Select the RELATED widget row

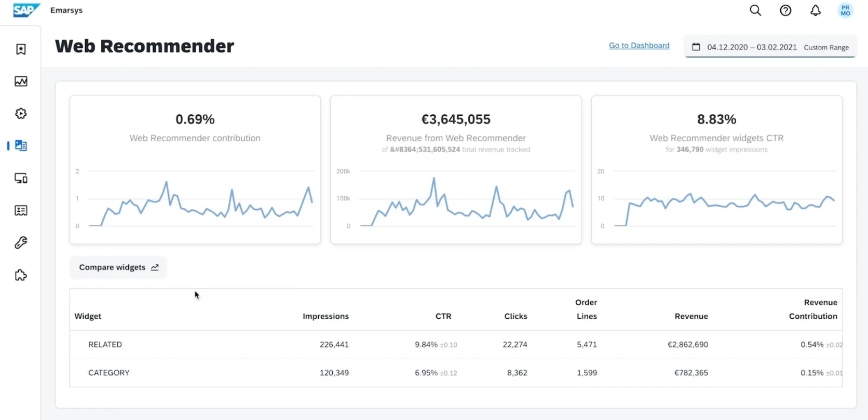coord(105,345)
